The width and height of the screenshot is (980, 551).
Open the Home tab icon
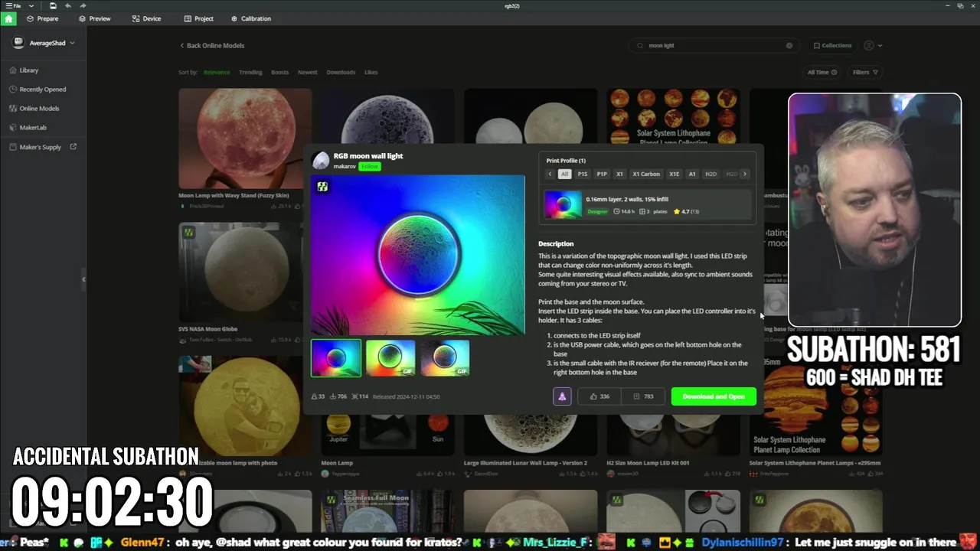point(8,18)
